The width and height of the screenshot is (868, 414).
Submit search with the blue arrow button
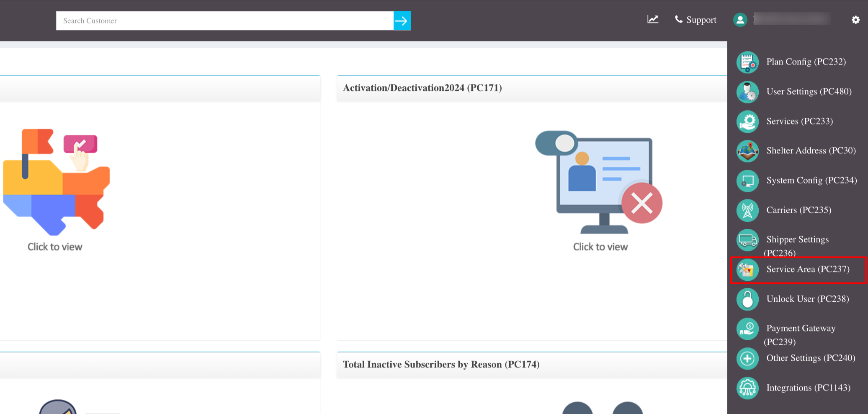402,21
